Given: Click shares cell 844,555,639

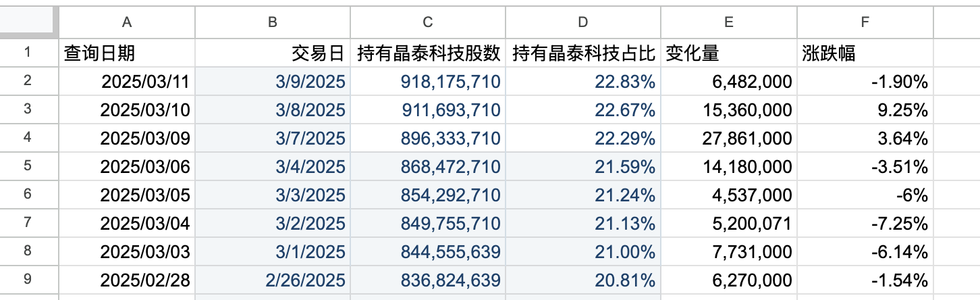Looking at the screenshot, I should (x=427, y=251).
